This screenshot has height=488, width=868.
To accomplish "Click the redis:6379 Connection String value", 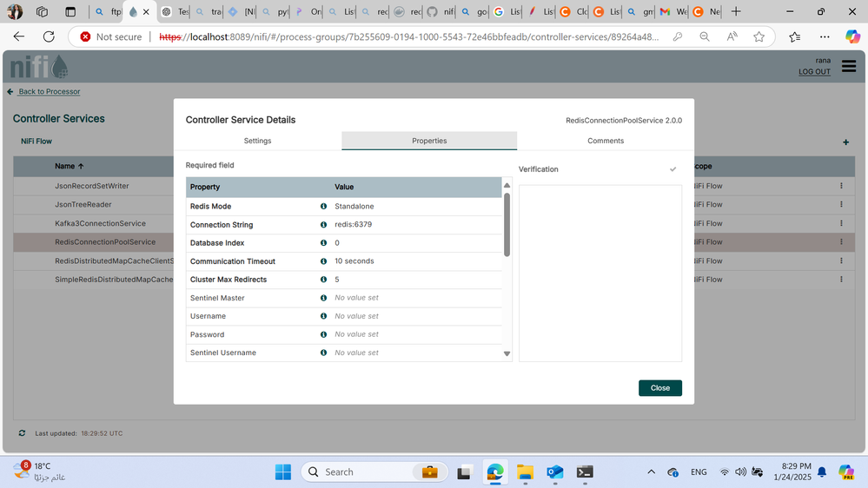I will tap(353, 225).
